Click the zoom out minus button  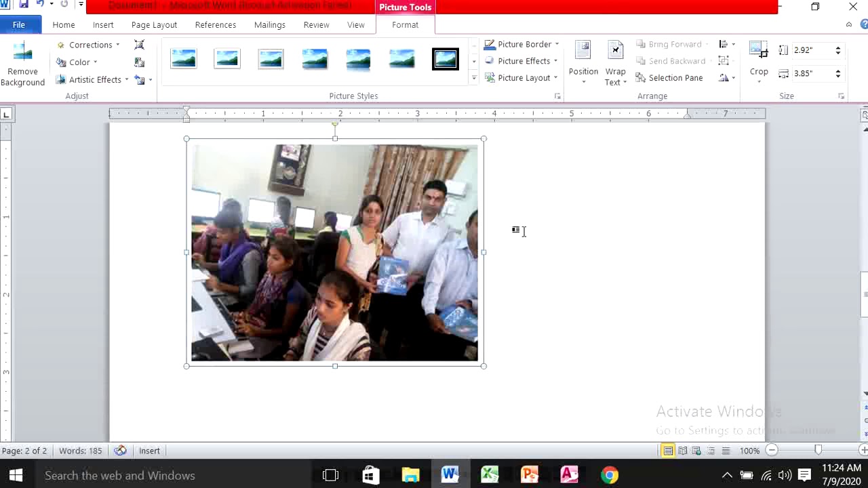pyautogui.click(x=772, y=451)
